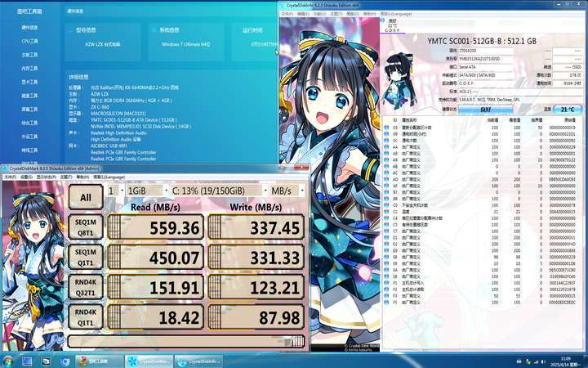Click the network icon in the system tray
Screen dimensions: 588x368
click(536, 361)
